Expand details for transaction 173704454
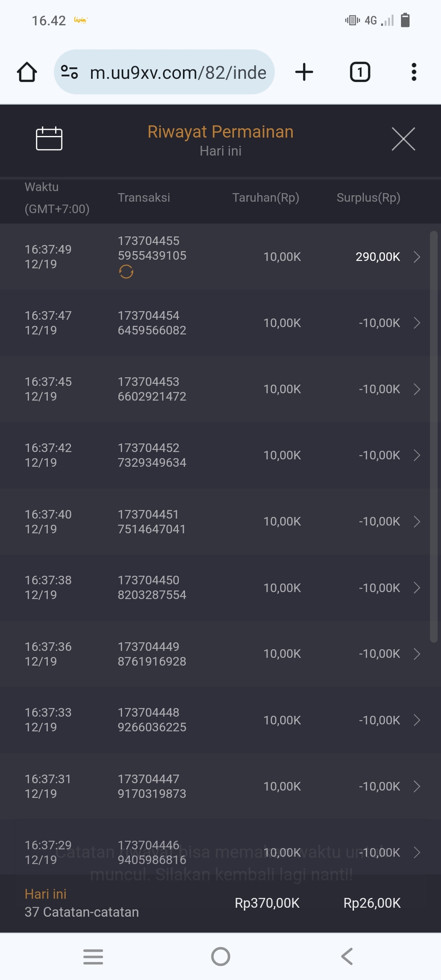The image size is (441, 980). pyautogui.click(x=416, y=323)
